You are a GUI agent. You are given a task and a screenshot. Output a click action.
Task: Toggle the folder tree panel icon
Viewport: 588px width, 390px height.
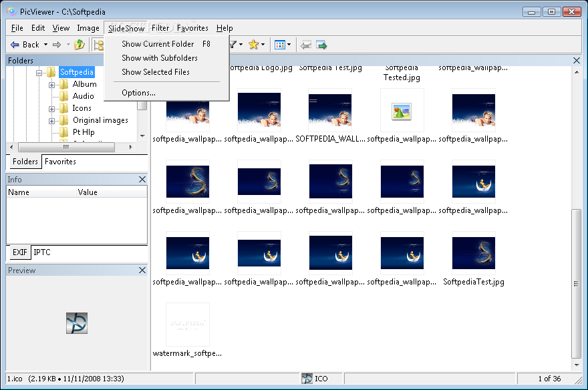pyautogui.click(x=99, y=45)
